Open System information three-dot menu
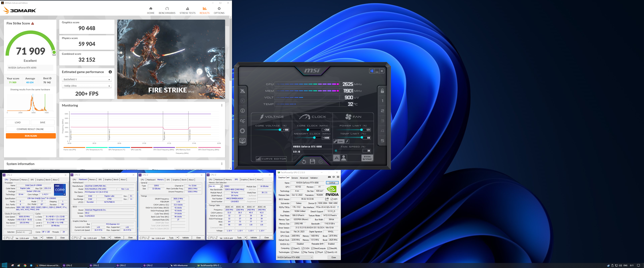Image resolution: width=644 pixels, height=268 pixels. pos(222,164)
